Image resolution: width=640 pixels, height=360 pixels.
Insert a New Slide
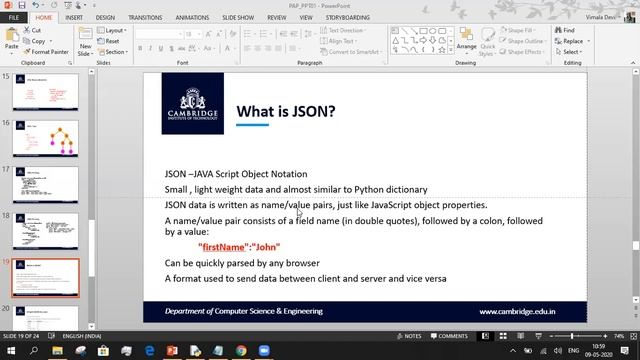85,42
